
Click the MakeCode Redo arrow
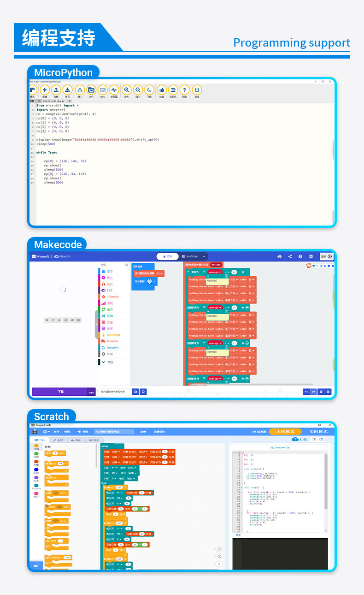point(313,392)
